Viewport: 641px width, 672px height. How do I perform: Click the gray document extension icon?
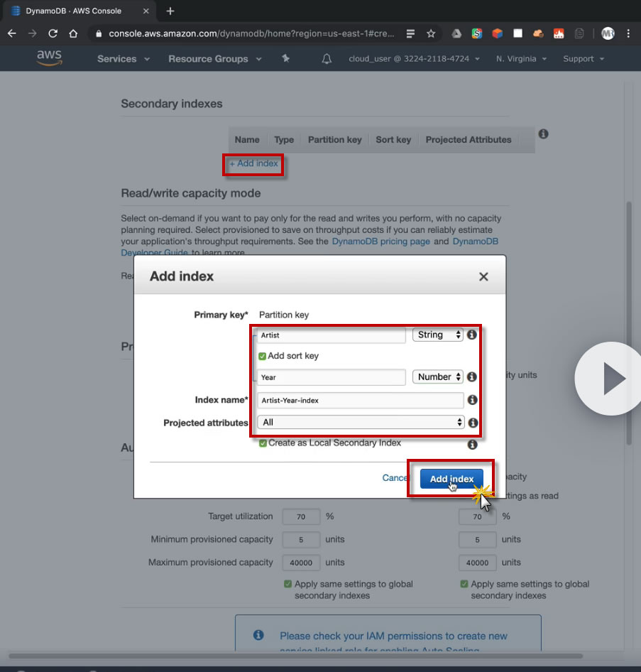[x=579, y=33]
